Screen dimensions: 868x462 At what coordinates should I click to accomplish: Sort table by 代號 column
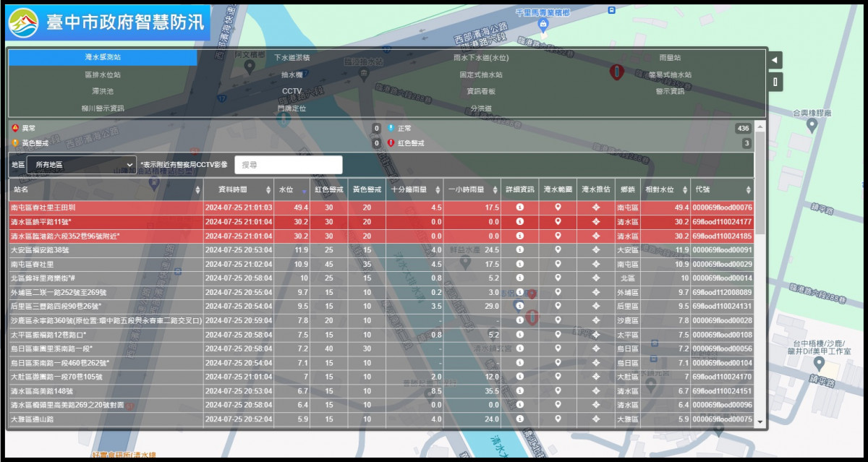[722, 189]
